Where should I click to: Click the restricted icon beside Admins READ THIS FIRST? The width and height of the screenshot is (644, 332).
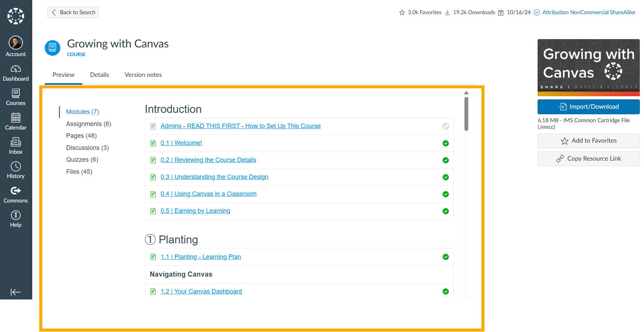point(446,126)
